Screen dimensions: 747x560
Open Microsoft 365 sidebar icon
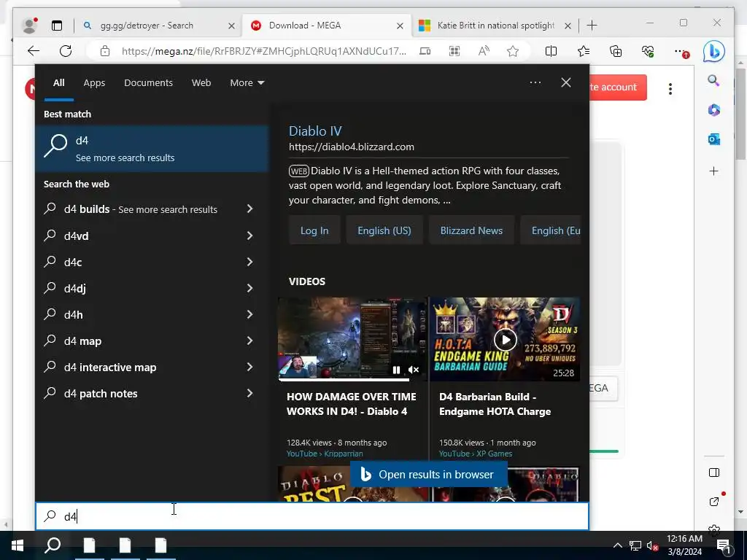713,110
